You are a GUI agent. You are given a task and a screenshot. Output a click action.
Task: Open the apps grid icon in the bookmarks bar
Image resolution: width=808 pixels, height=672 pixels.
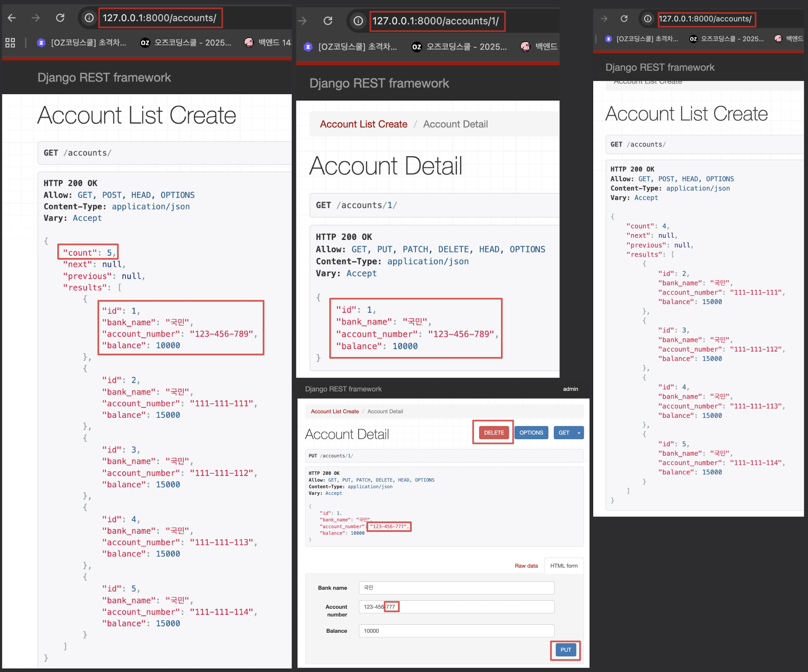click(x=10, y=43)
